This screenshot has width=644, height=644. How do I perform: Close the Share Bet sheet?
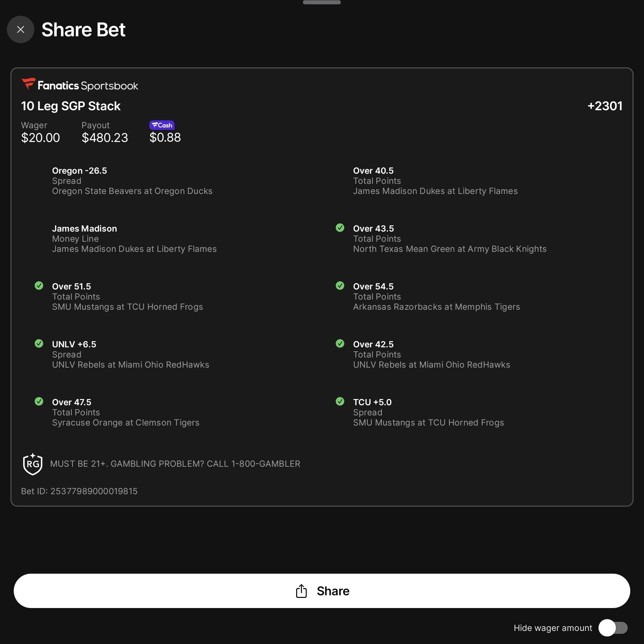[20, 29]
